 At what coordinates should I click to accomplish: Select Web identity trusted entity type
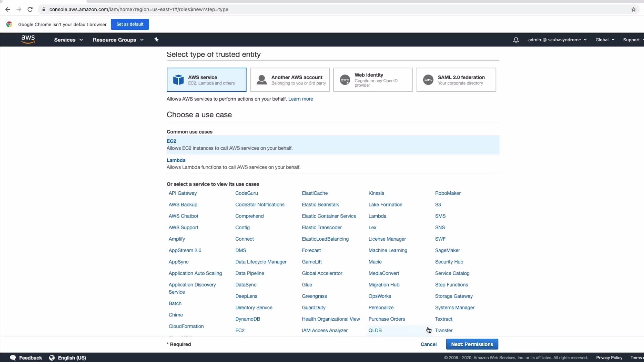point(373,80)
